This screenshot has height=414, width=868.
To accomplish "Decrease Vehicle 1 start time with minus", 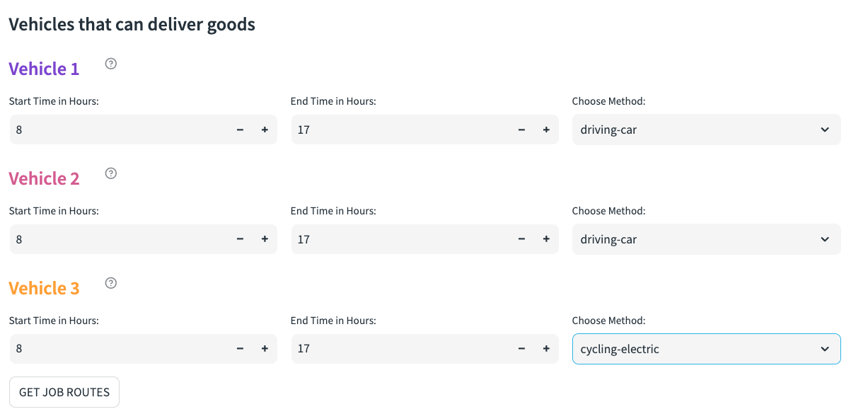I will click(x=241, y=130).
